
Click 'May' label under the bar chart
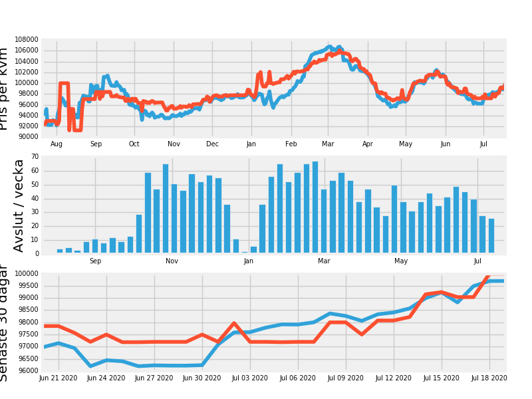pyautogui.click(x=401, y=261)
